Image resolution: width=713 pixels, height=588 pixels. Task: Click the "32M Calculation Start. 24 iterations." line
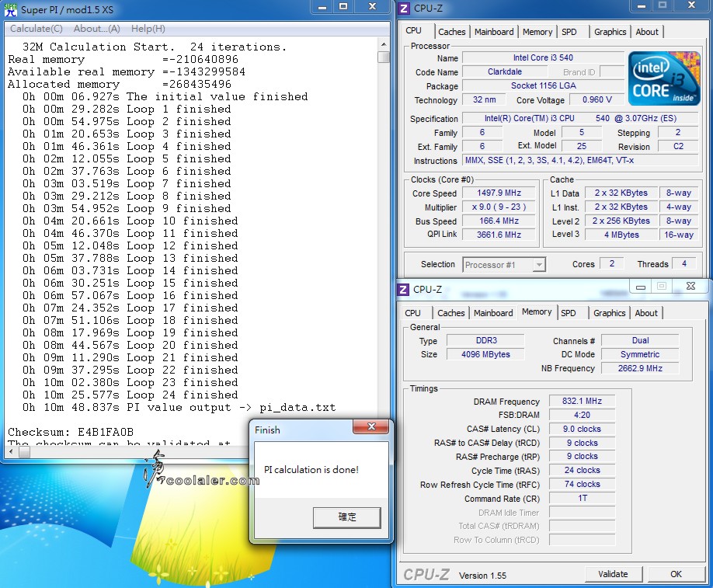click(x=155, y=47)
